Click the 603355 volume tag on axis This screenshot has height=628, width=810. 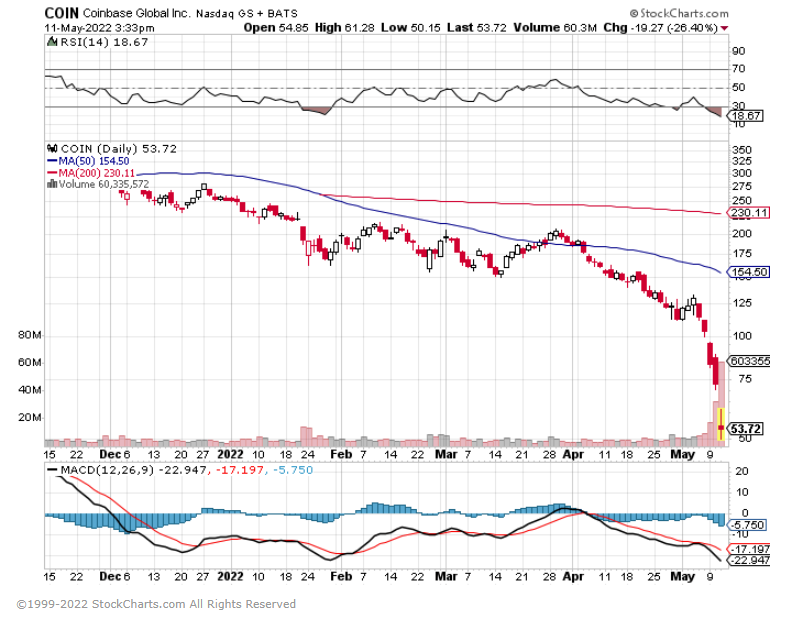tap(750, 361)
